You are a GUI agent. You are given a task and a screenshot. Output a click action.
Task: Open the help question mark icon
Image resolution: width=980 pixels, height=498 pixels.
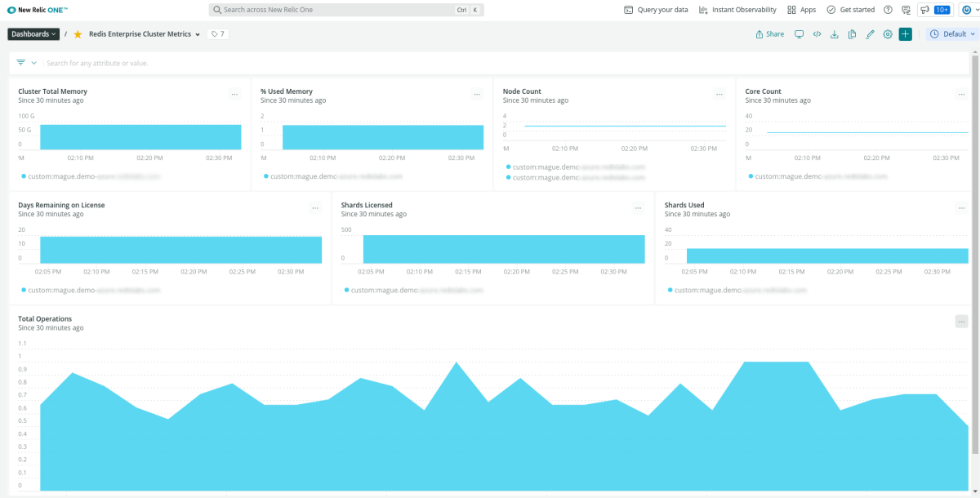point(888,10)
